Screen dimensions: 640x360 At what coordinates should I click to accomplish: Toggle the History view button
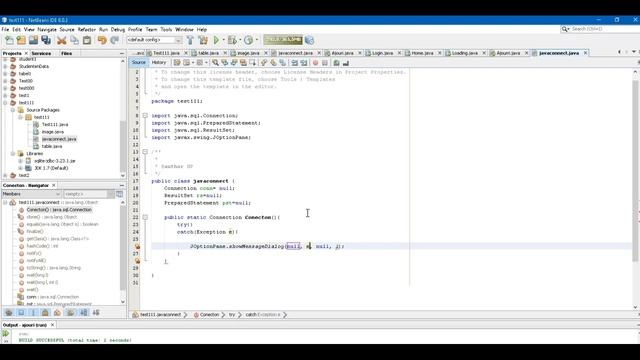[x=159, y=62]
